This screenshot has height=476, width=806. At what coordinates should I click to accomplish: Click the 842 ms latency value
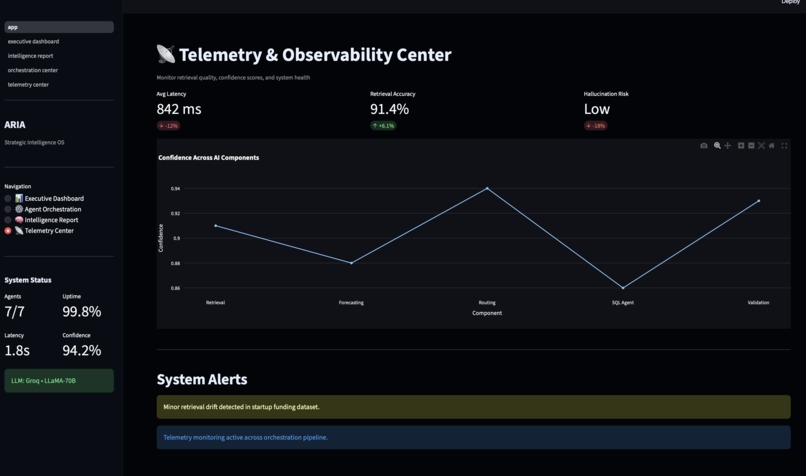click(x=179, y=109)
